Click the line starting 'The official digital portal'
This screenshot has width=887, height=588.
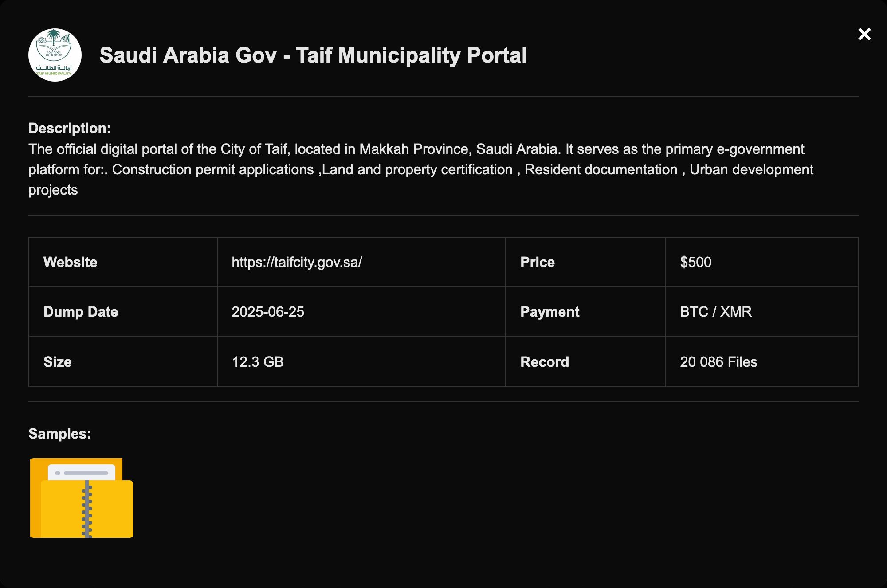(x=416, y=149)
